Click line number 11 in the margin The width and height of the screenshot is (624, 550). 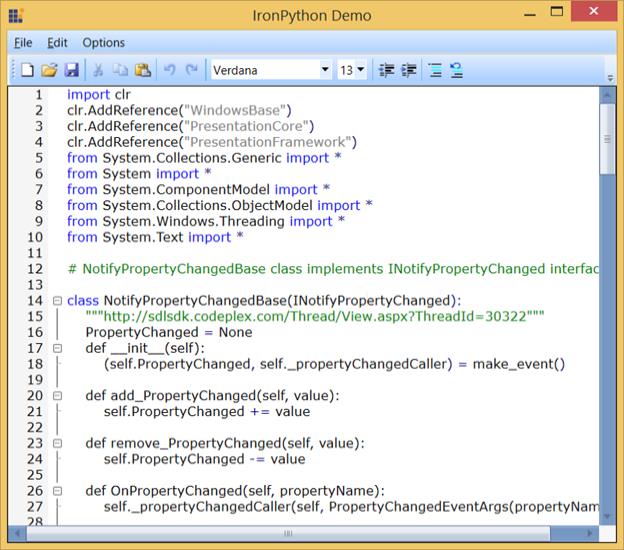tap(35, 253)
